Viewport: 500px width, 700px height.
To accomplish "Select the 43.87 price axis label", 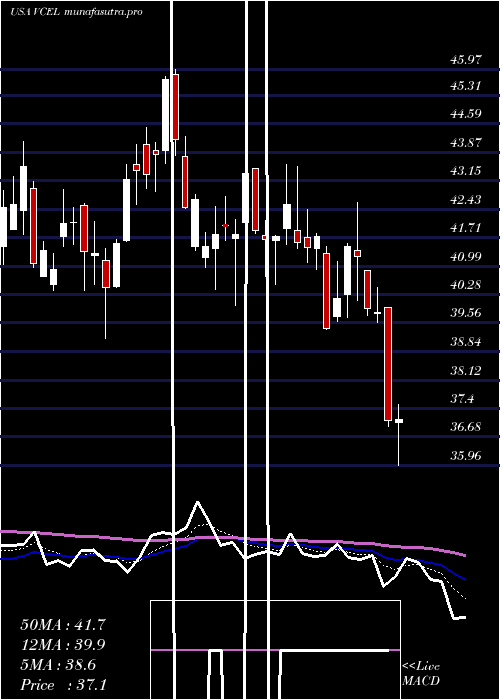I will [x=465, y=142].
